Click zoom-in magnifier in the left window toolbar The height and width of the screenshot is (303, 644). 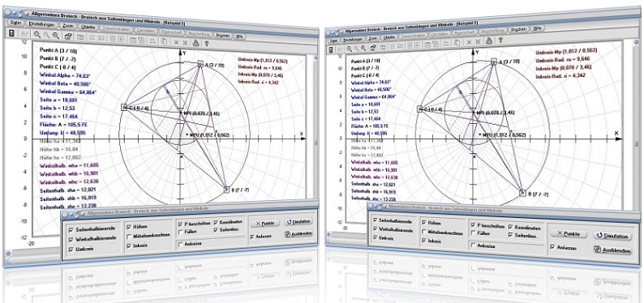point(37,36)
